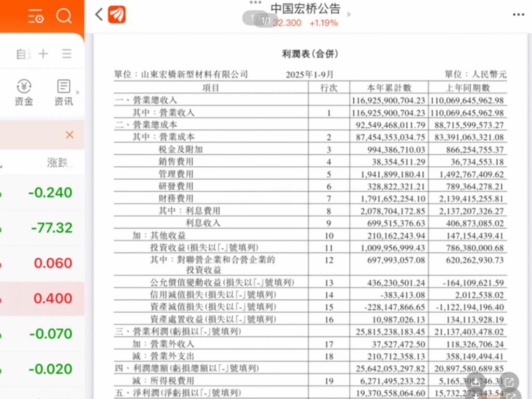Click the 中国宏桥公告 title
The image size is (532, 399).
tap(305, 8)
